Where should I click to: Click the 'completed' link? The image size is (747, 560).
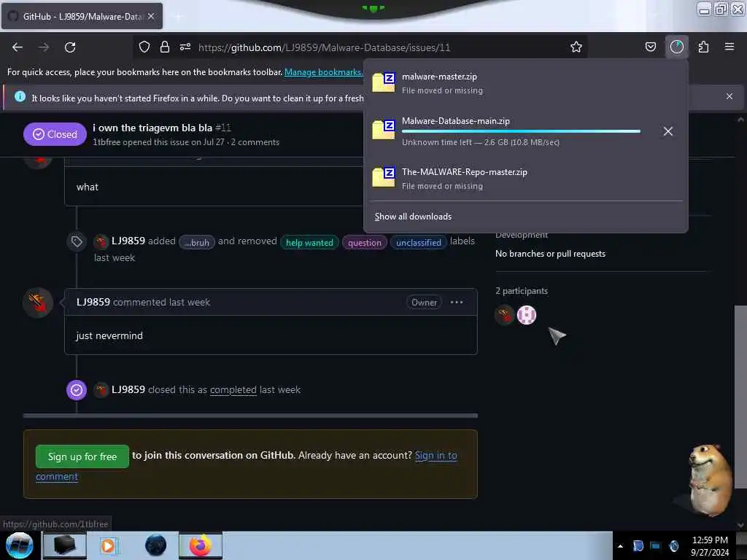(233, 389)
